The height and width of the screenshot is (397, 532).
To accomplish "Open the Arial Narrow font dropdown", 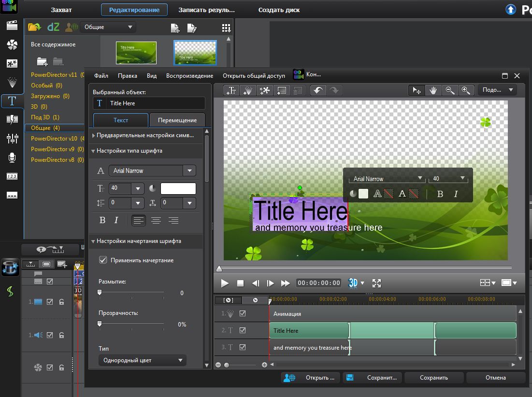I will [190, 170].
